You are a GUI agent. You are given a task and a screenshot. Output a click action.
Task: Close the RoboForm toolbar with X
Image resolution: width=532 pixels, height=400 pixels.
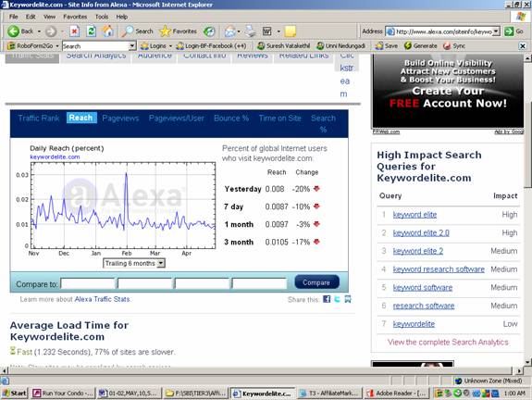(523, 46)
